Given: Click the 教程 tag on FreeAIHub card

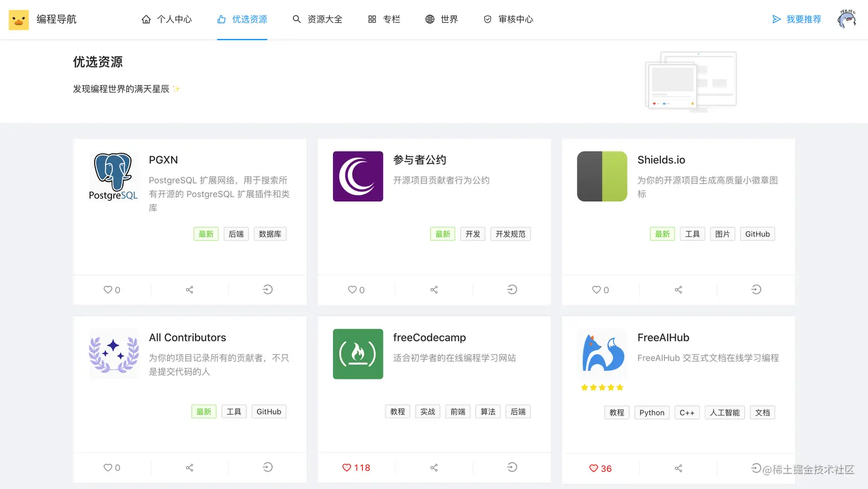Looking at the screenshot, I should 617,413.
